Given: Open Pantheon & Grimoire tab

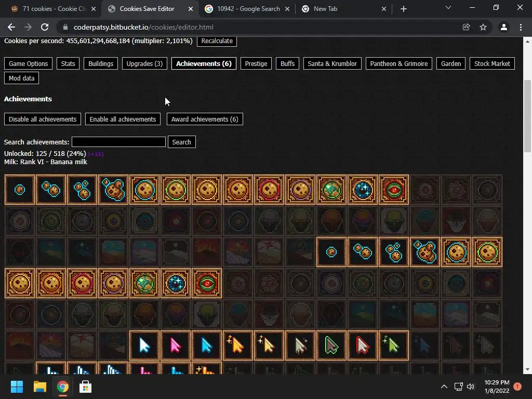Looking at the screenshot, I should point(398,63).
